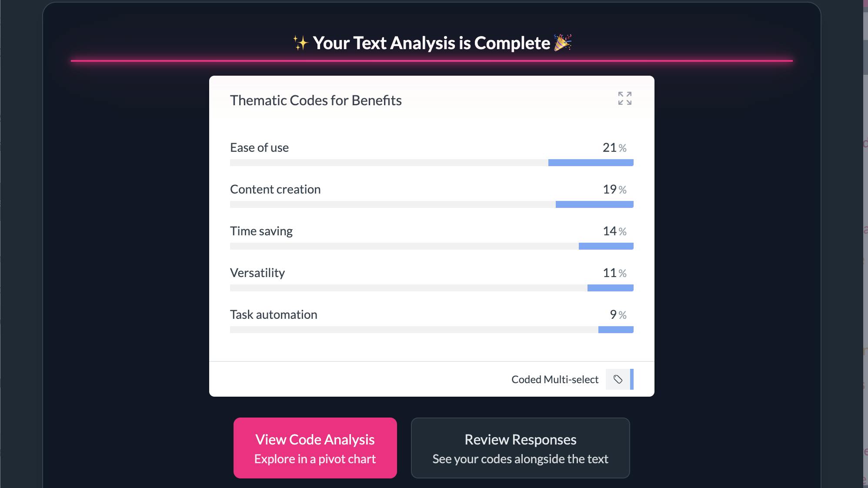
Task: Click the View Code Analysis button
Action: click(x=315, y=448)
